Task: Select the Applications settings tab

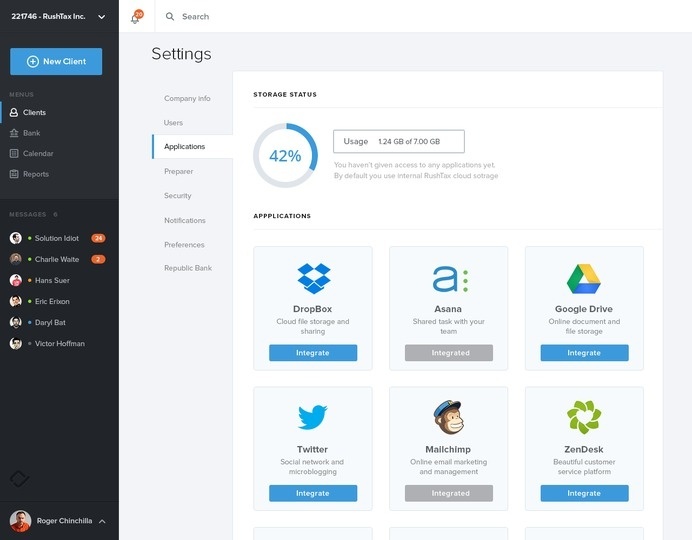Action: click(x=192, y=146)
